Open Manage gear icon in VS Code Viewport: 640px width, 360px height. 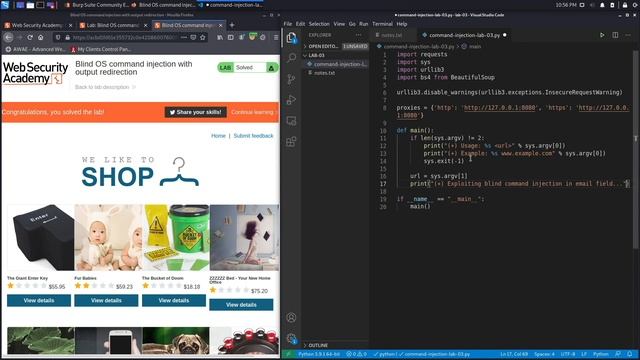[291, 338]
